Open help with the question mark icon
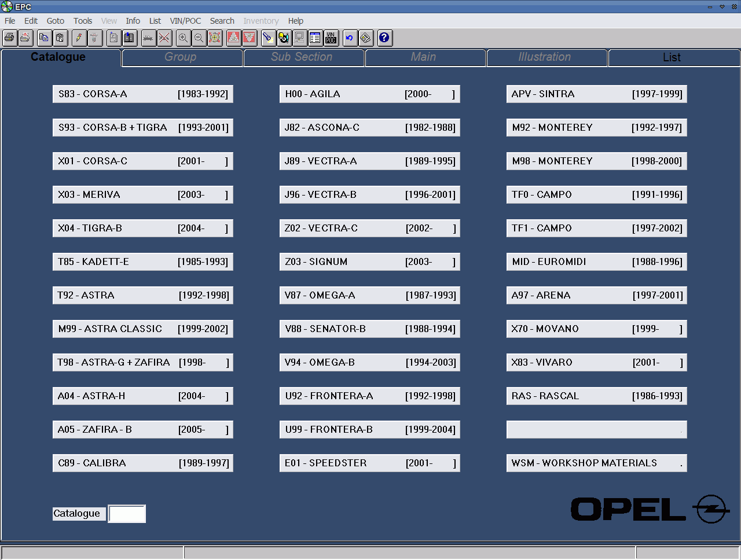Viewport: 741px width, 560px height. coord(384,38)
